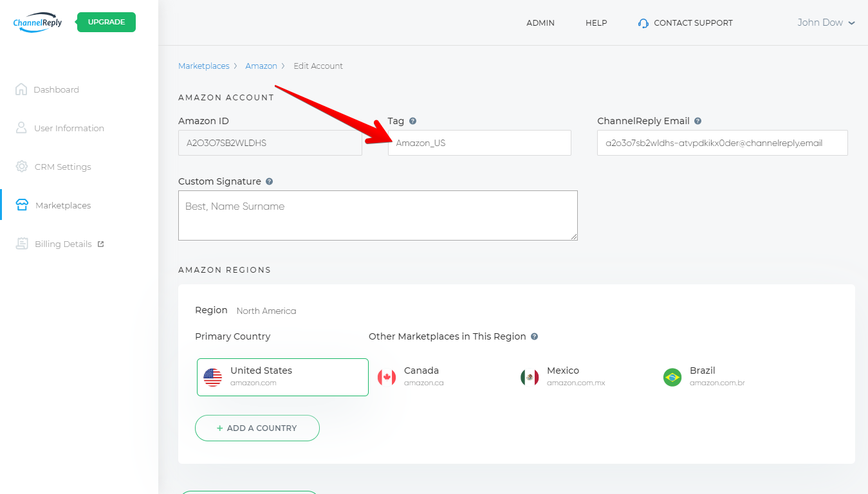Screen dimensions: 868x494
Task: Click the headset icon beside Contact Support
Action: tap(643, 23)
